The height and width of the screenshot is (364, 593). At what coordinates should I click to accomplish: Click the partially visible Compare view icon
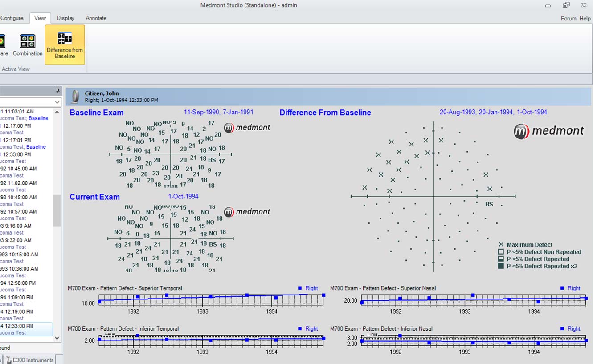coord(2,41)
